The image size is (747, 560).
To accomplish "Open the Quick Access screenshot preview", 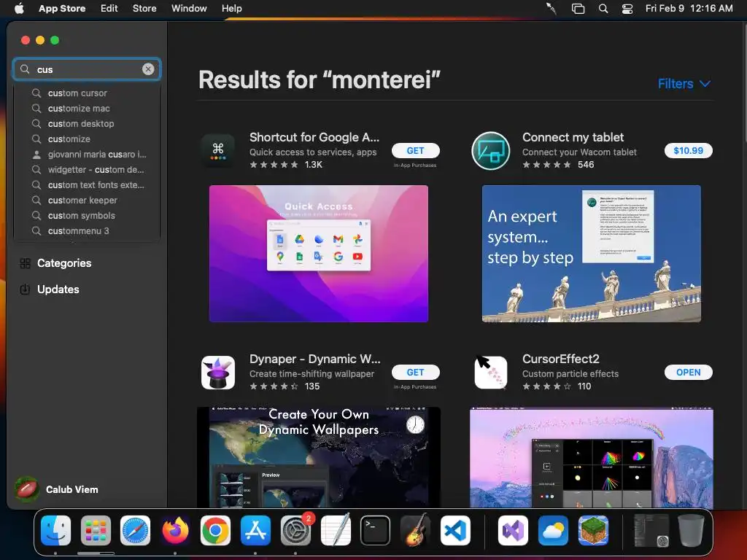I will pyautogui.click(x=319, y=253).
